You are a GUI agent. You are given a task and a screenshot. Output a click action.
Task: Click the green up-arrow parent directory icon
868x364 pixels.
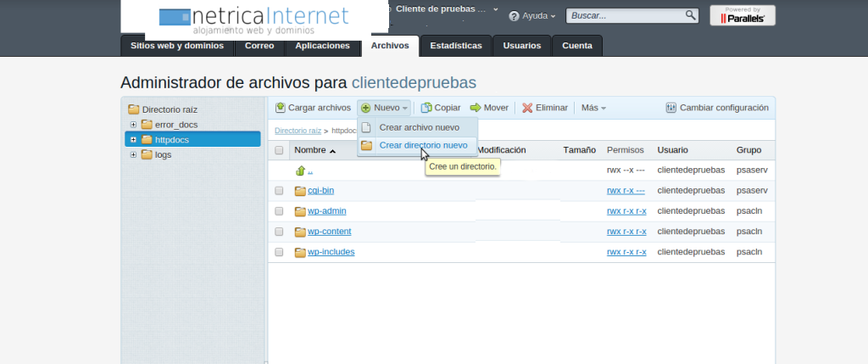tap(300, 171)
